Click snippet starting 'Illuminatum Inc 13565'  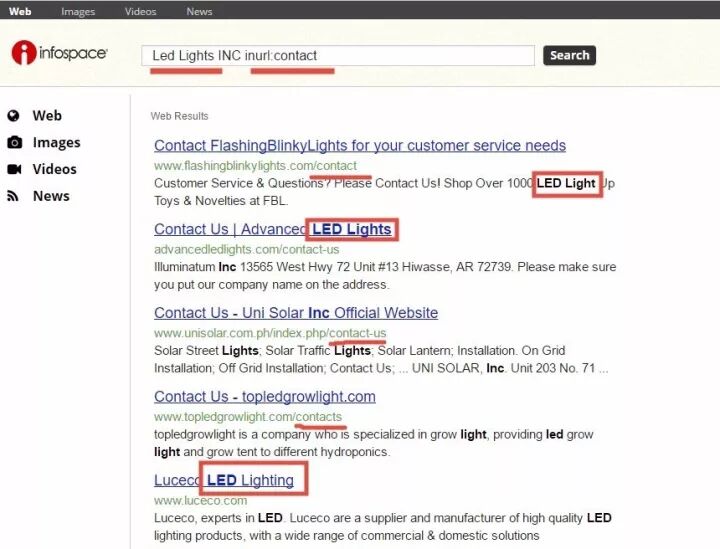[385, 276]
